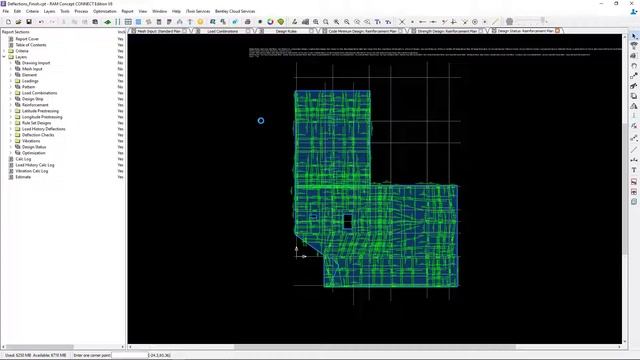Image resolution: width=640 pixels, height=360 pixels.
Task: Click the colorful ring icon in toolbar
Action: tap(270, 22)
